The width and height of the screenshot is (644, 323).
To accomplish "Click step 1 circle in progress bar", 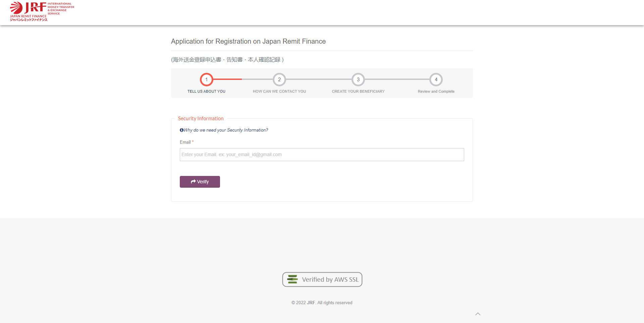I will (207, 80).
